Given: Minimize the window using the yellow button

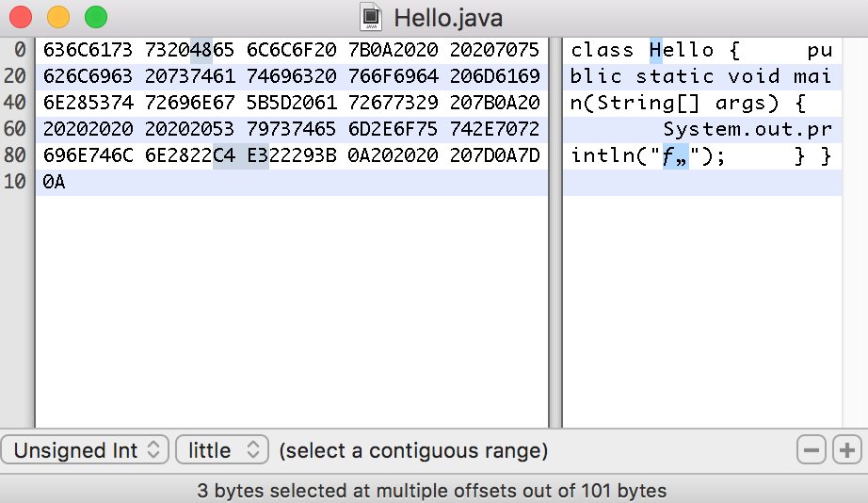Looking at the screenshot, I should click(58, 17).
